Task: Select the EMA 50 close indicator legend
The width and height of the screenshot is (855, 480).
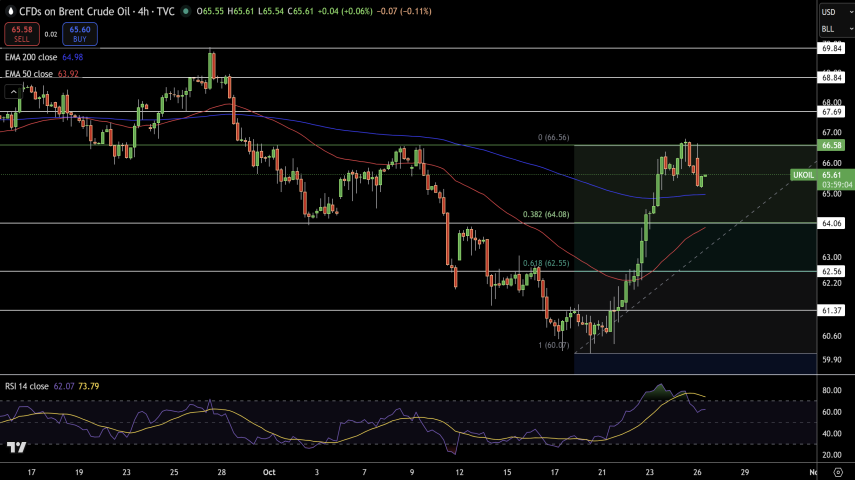Action: click(x=28, y=73)
